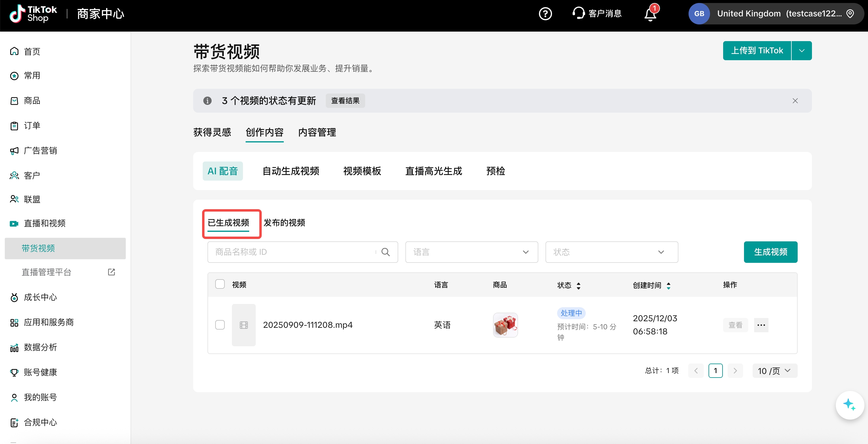Click the 数据分析 sidebar icon
Viewport: 868px width, 444px height.
click(14, 347)
